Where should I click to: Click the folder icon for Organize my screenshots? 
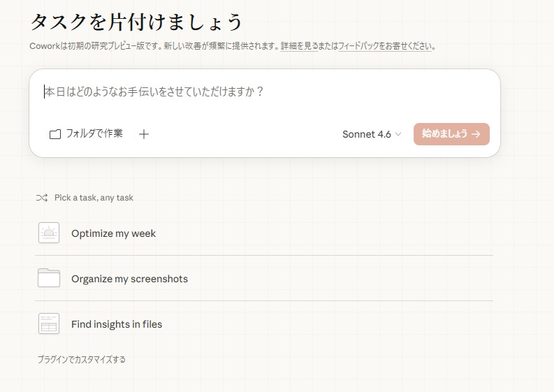pos(49,278)
